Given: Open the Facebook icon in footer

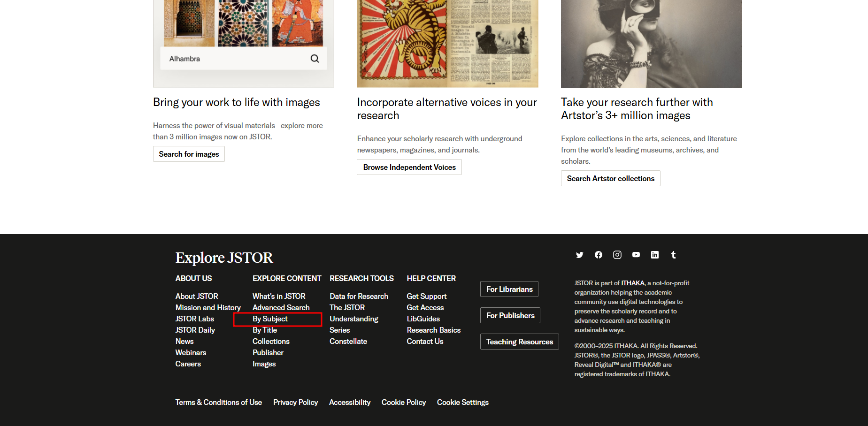Looking at the screenshot, I should pos(599,255).
